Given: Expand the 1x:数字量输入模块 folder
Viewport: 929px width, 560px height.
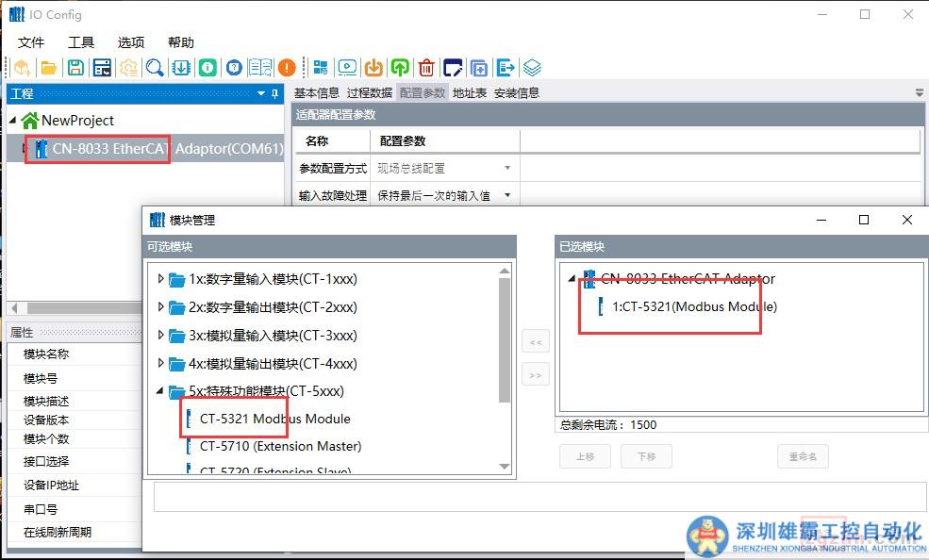Looking at the screenshot, I should 160,279.
